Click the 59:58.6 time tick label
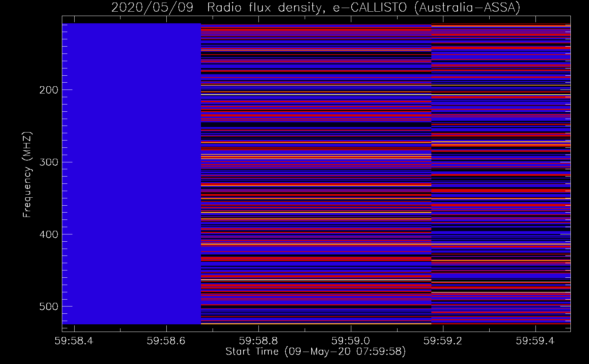Screen dimensions: 589x364 166,341
